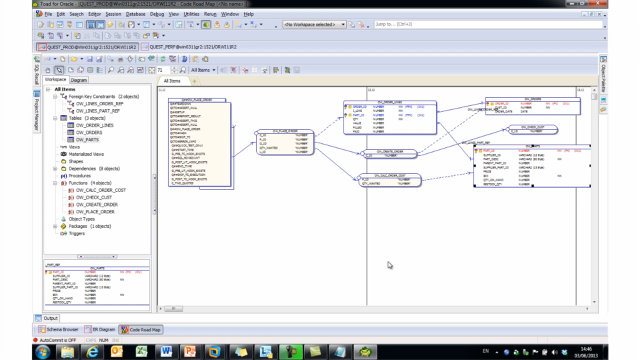Click the Toad application logo icon in menu bar
Image resolution: width=640 pixels, height=360 pixels.
[x=39, y=14]
